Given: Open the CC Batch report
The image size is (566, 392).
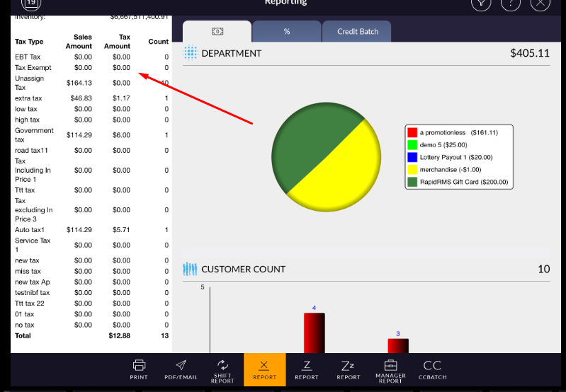Looking at the screenshot, I should [432, 369].
